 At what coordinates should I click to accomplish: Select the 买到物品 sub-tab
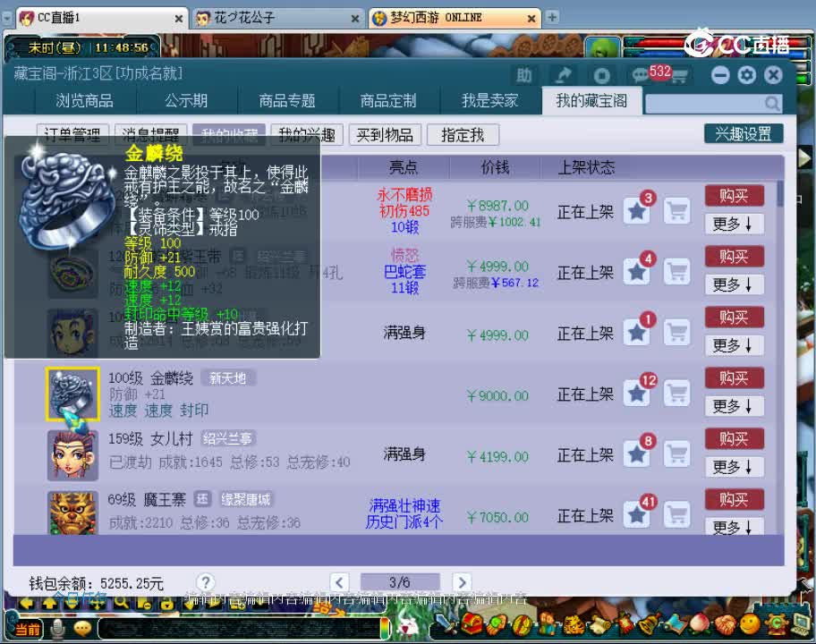pyautogui.click(x=385, y=135)
